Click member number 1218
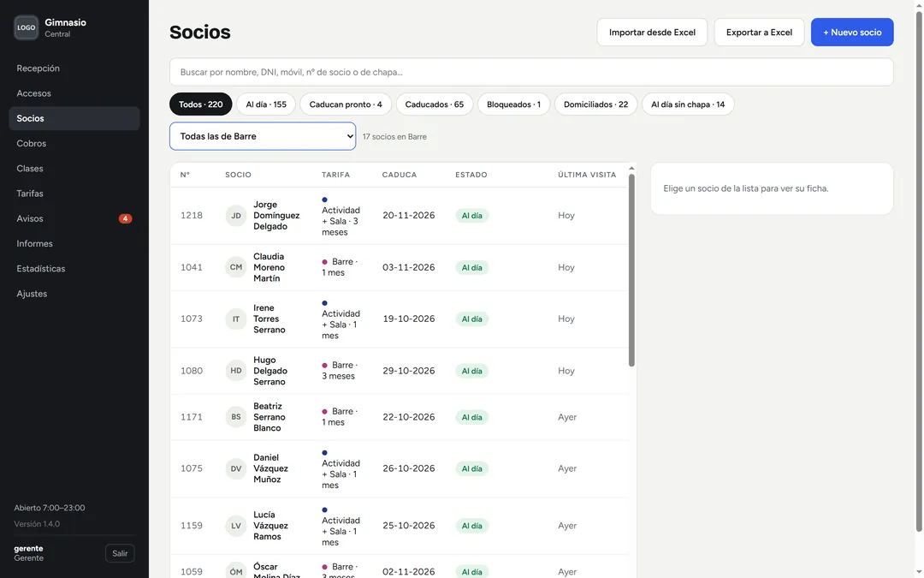924x578 pixels. pyautogui.click(x=192, y=215)
